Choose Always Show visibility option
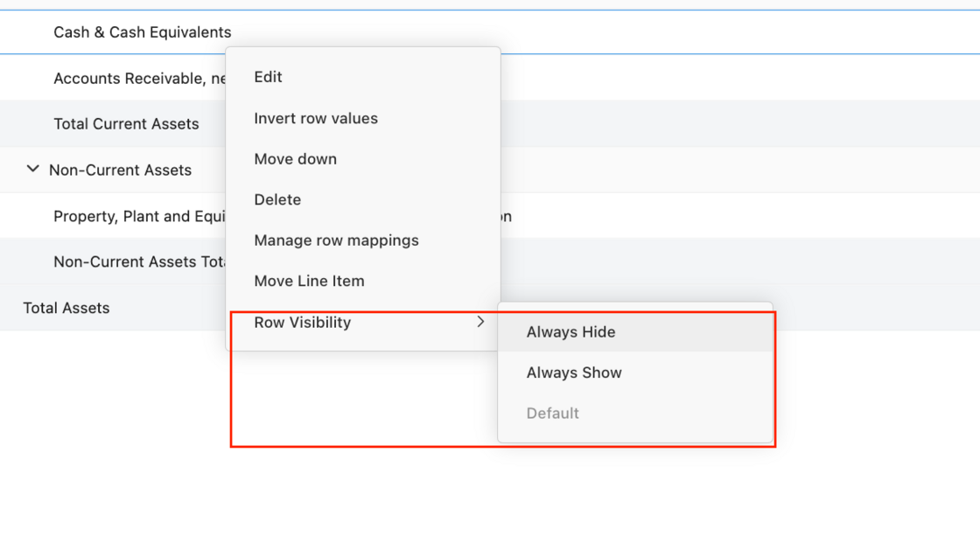Viewport: 980px width, 550px height. click(x=574, y=372)
